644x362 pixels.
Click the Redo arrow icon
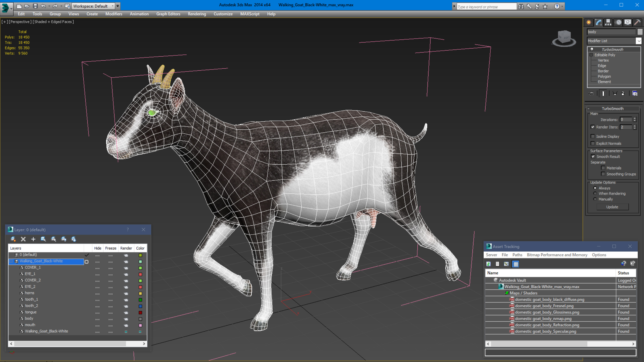point(55,6)
